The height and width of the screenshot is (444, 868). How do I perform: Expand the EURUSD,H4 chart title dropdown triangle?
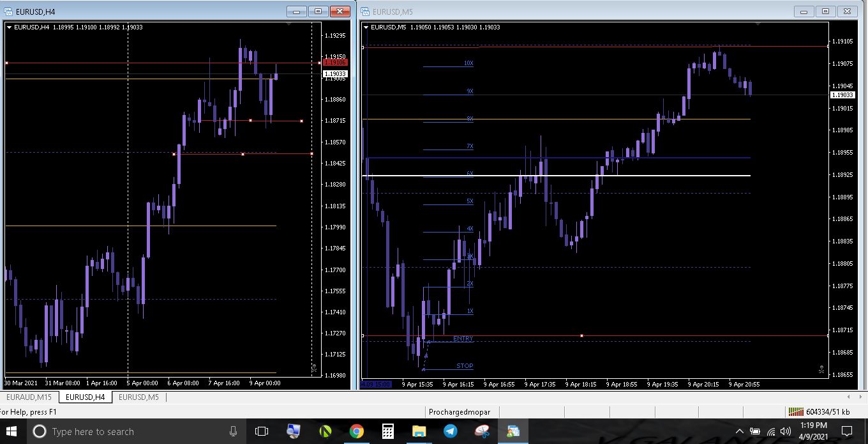(9, 27)
